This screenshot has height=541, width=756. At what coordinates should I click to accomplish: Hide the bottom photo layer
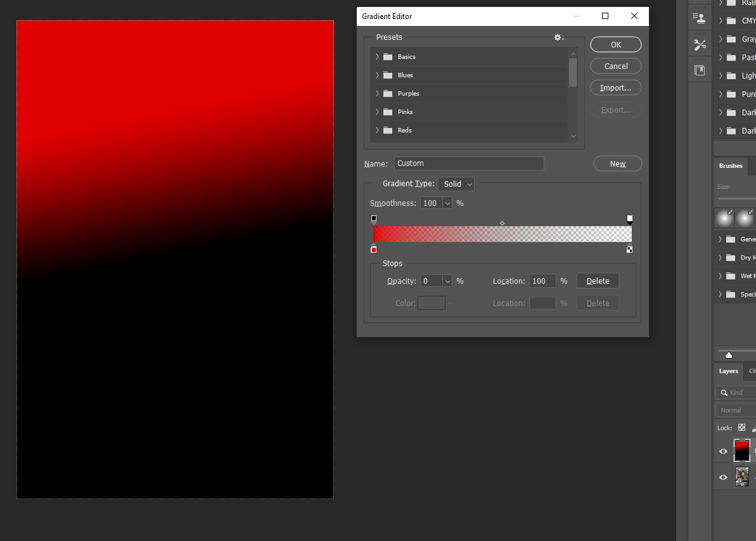tap(722, 477)
